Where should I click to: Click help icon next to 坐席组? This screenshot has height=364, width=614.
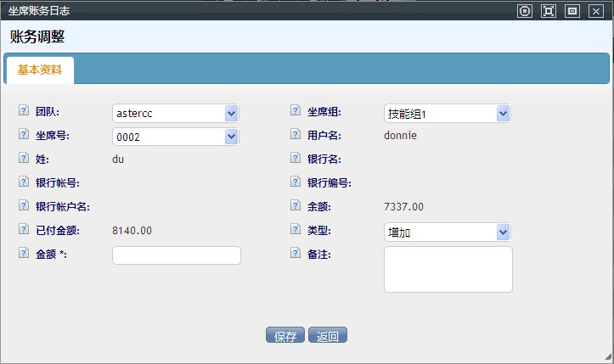(295, 111)
